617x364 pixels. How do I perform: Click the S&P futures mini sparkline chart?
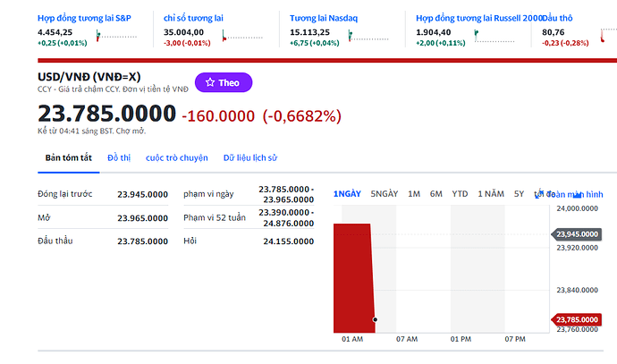tap(109, 37)
